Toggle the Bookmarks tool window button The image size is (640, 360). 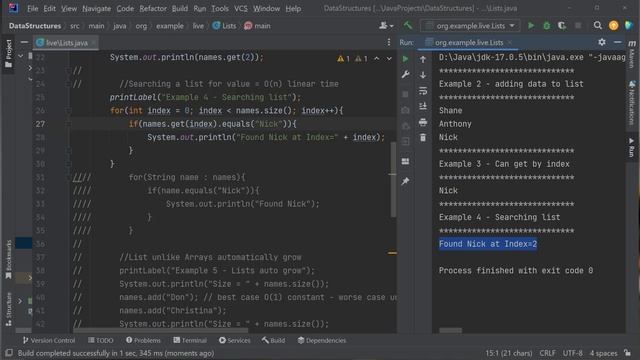coord(8,260)
